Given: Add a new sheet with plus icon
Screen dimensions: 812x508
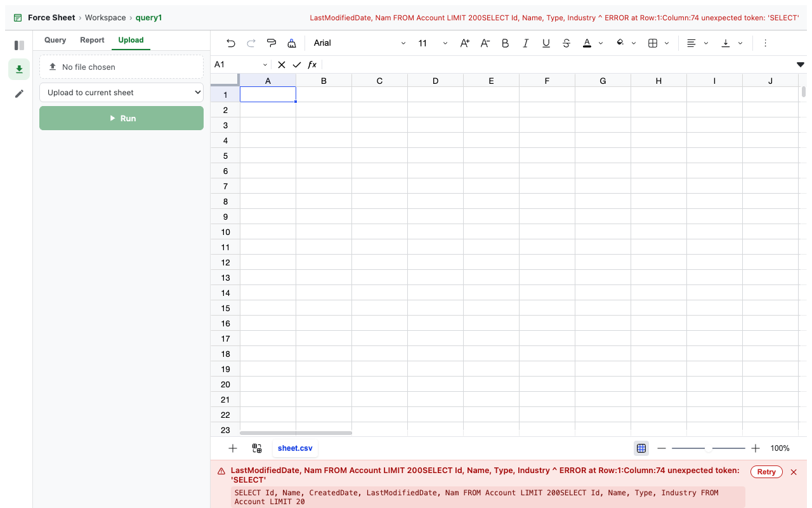Looking at the screenshot, I should (x=232, y=448).
